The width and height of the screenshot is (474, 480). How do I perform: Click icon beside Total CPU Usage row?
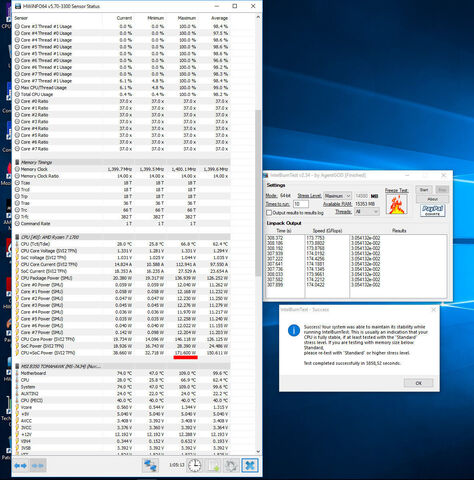coord(17,94)
